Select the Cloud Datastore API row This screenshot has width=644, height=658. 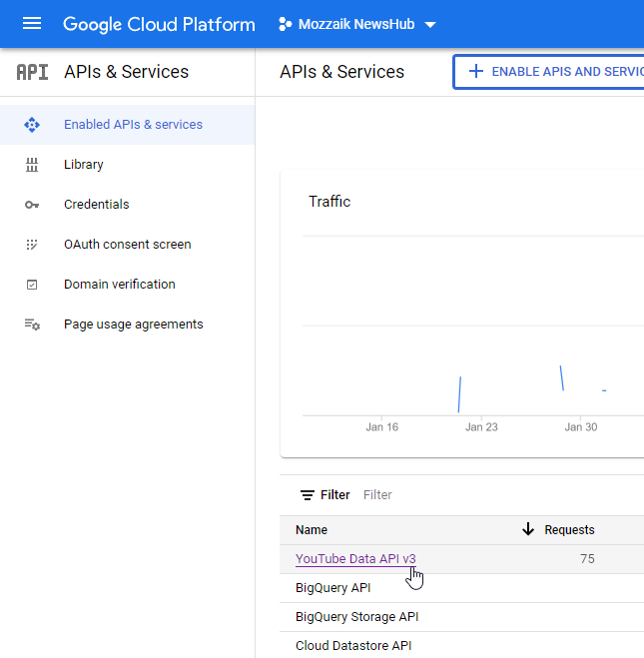pos(461,645)
